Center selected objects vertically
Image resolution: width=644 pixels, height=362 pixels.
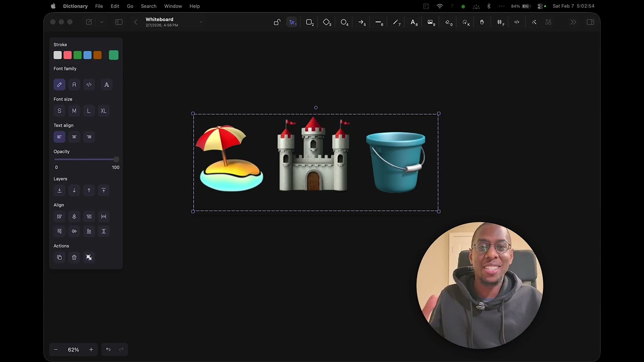pyautogui.click(x=74, y=231)
